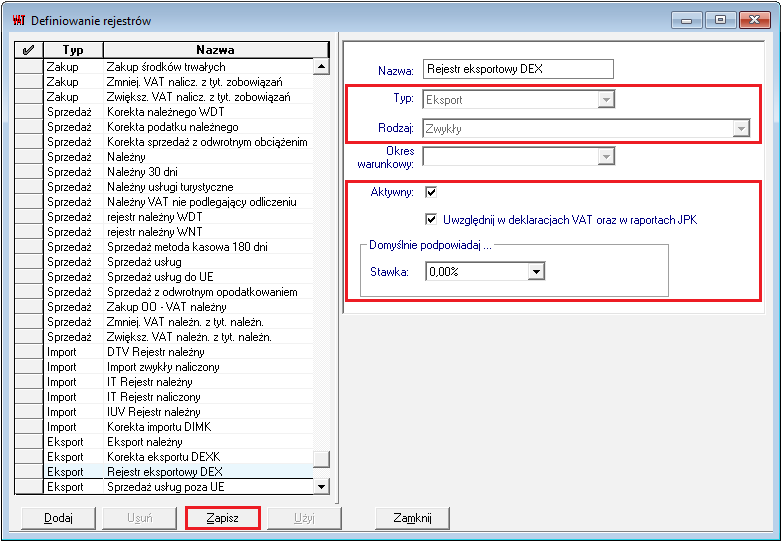Select row Korekta podatku należnego
Viewport: 784px width, 544px height.
pos(164,126)
